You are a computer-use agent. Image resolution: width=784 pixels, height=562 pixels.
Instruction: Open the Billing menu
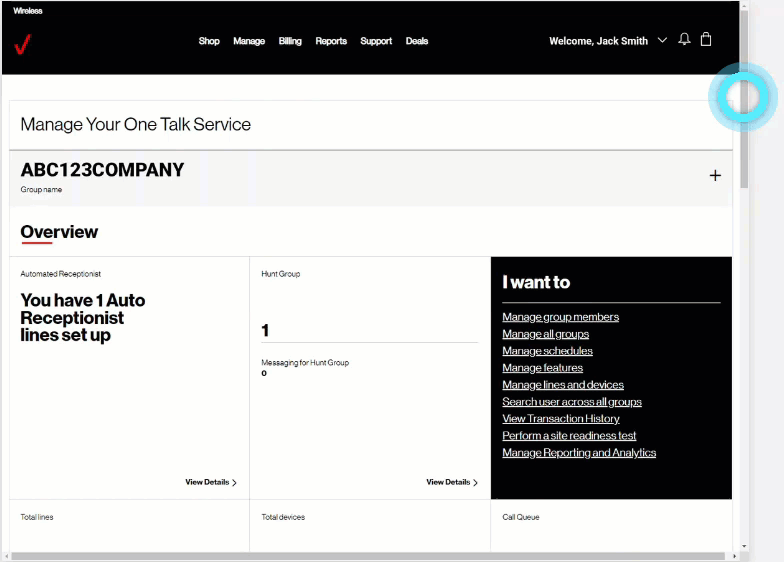tap(290, 41)
